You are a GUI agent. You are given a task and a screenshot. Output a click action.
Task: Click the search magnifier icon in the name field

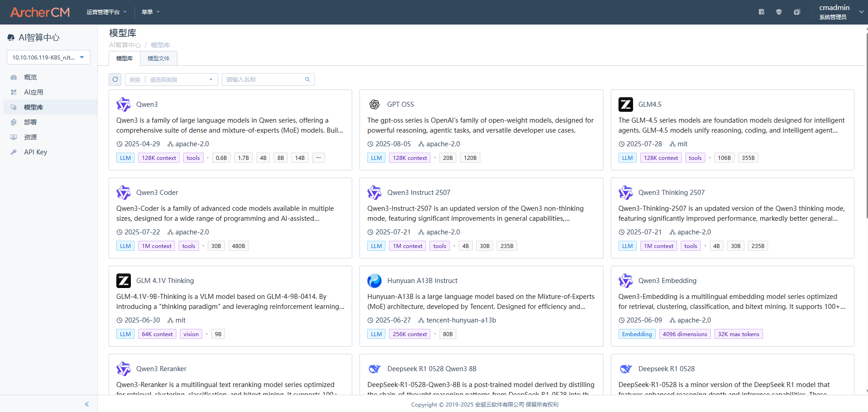click(308, 79)
